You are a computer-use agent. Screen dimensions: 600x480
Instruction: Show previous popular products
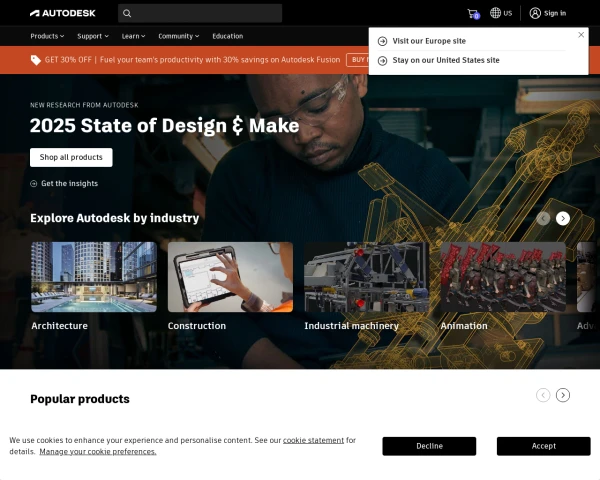pos(543,395)
